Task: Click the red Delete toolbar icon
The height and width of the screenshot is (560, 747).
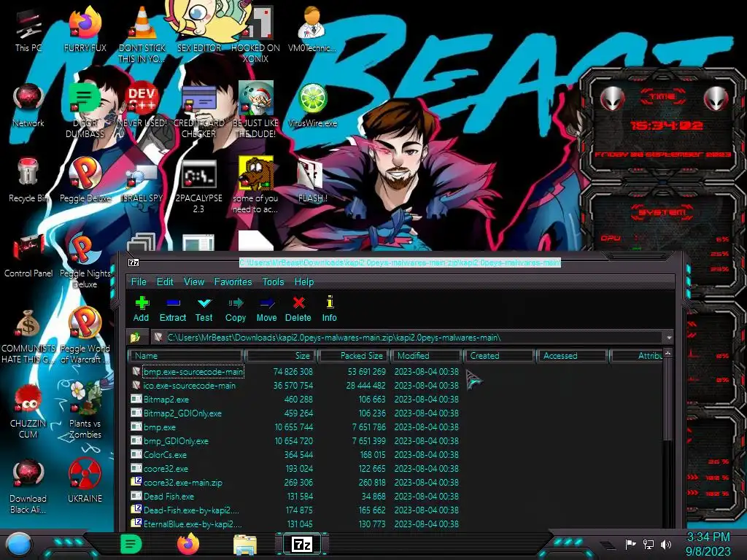Action: tap(298, 308)
